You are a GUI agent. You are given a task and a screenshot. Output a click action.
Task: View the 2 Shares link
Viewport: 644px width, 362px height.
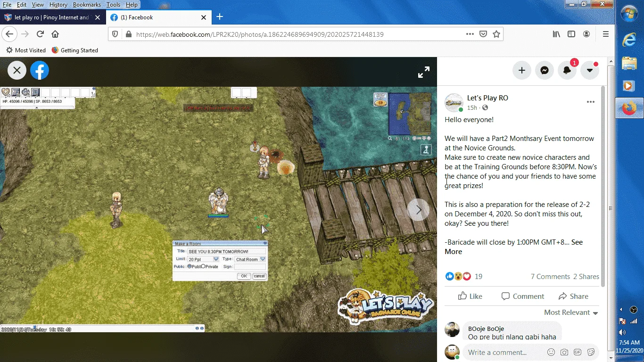586,277
